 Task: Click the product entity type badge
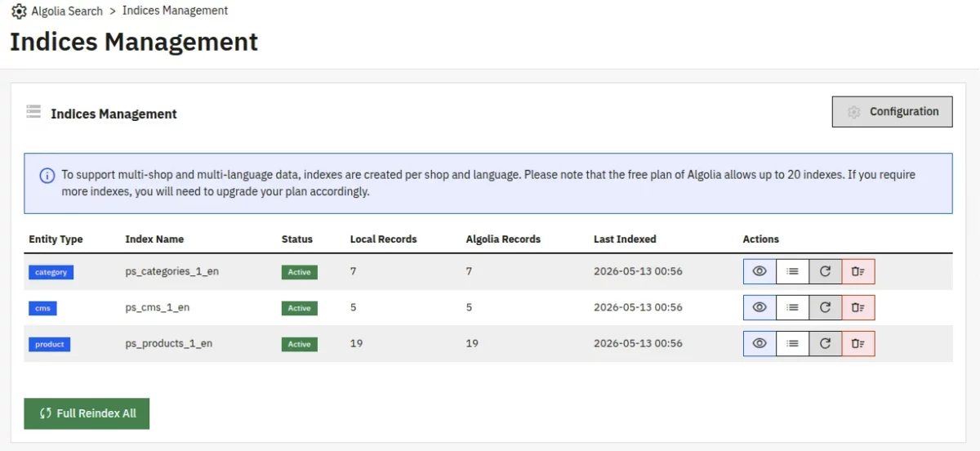[49, 344]
